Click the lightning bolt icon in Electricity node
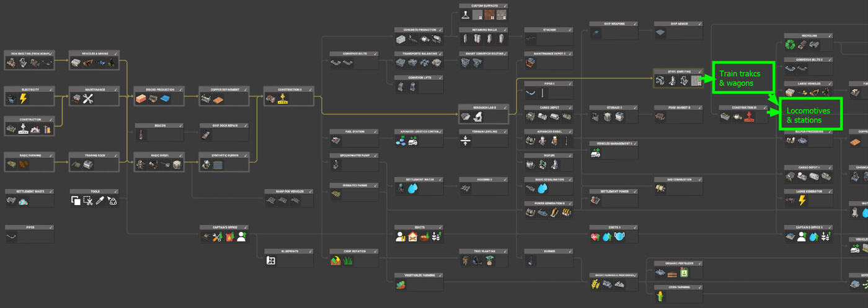 tap(24, 99)
